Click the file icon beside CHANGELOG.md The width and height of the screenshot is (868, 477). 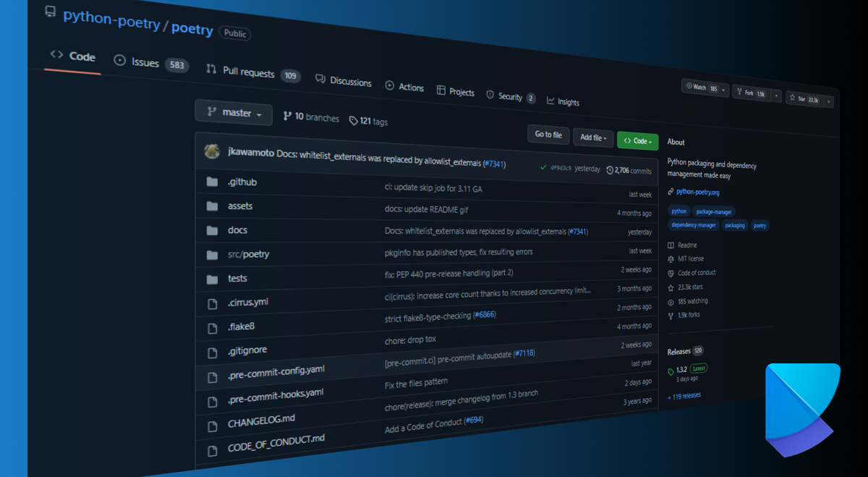point(213,426)
